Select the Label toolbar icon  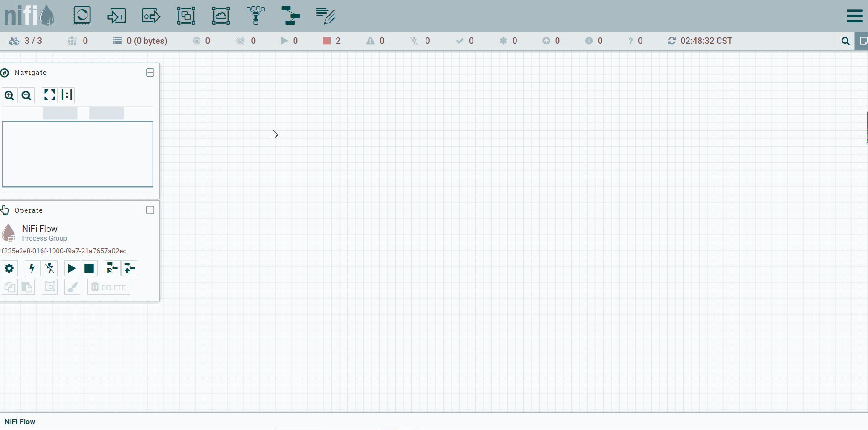click(326, 16)
